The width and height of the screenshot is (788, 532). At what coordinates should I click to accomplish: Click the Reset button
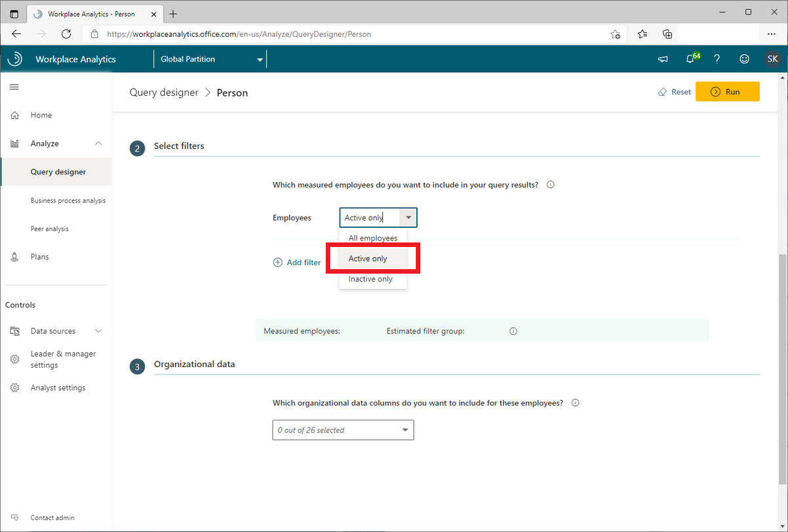pos(674,93)
